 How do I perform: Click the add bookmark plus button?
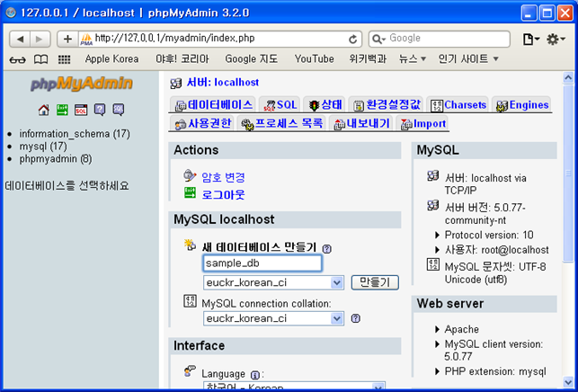pos(67,39)
